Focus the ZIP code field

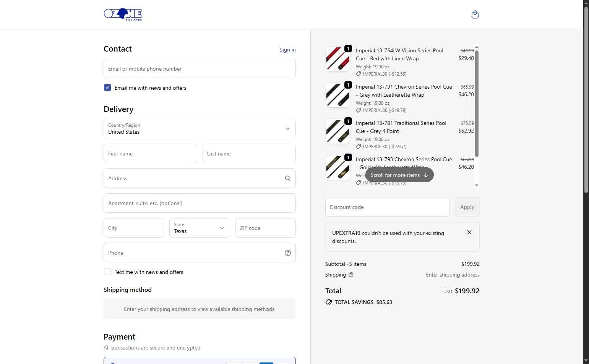266,228
